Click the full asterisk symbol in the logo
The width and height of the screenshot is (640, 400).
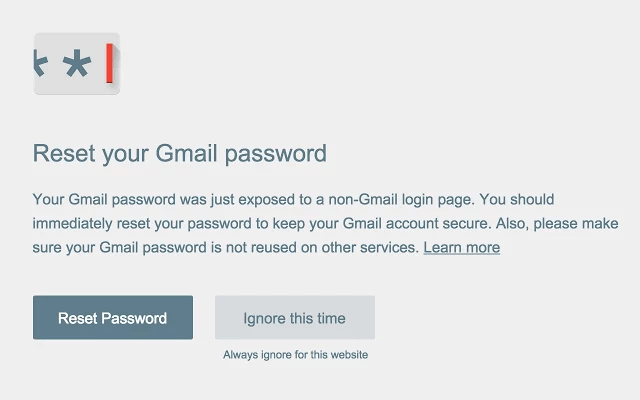(76, 66)
